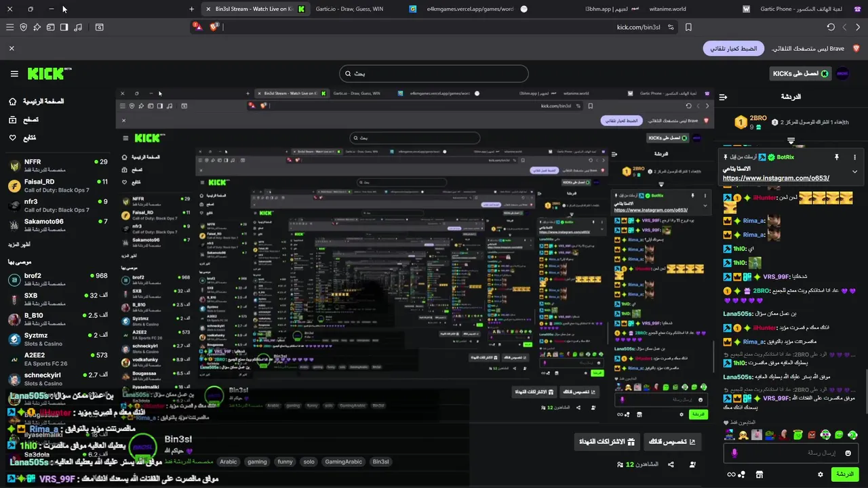
Task: Click the Brave Shields lion icon
Action: 214,27
